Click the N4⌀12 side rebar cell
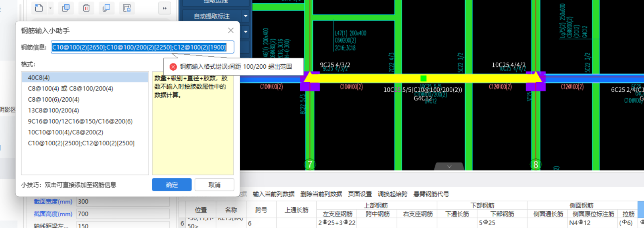This screenshot has height=228, width=644. 592,223
